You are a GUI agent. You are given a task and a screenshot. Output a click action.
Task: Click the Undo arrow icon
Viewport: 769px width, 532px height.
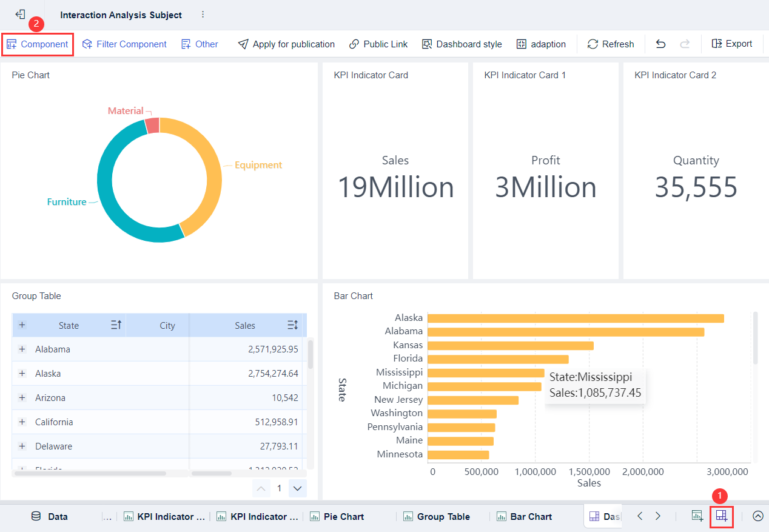661,44
